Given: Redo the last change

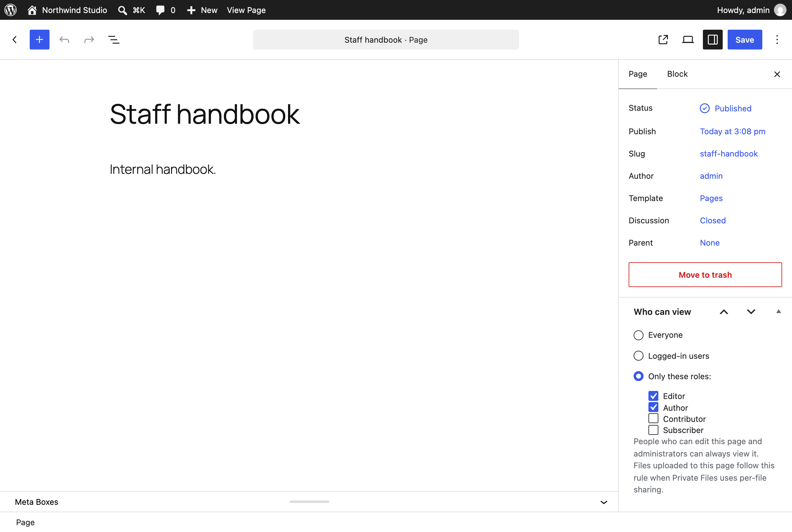Looking at the screenshot, I should tap(89, 40).
